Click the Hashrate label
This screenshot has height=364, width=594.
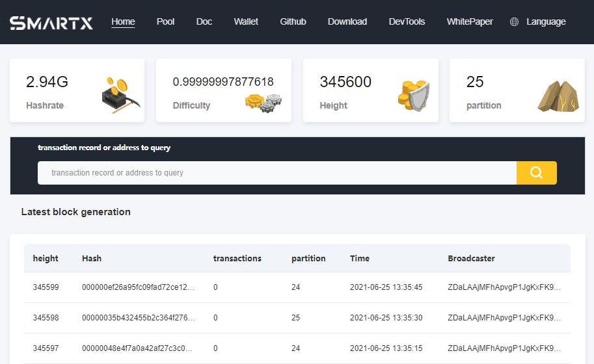click(x=45, y=105)
